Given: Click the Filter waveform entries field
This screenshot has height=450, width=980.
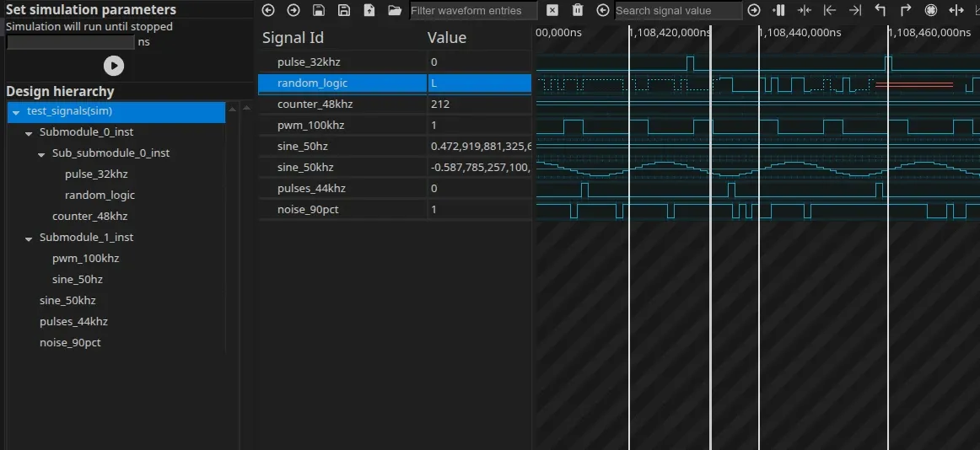Looking at the screenshot, I should pos(472,11).
